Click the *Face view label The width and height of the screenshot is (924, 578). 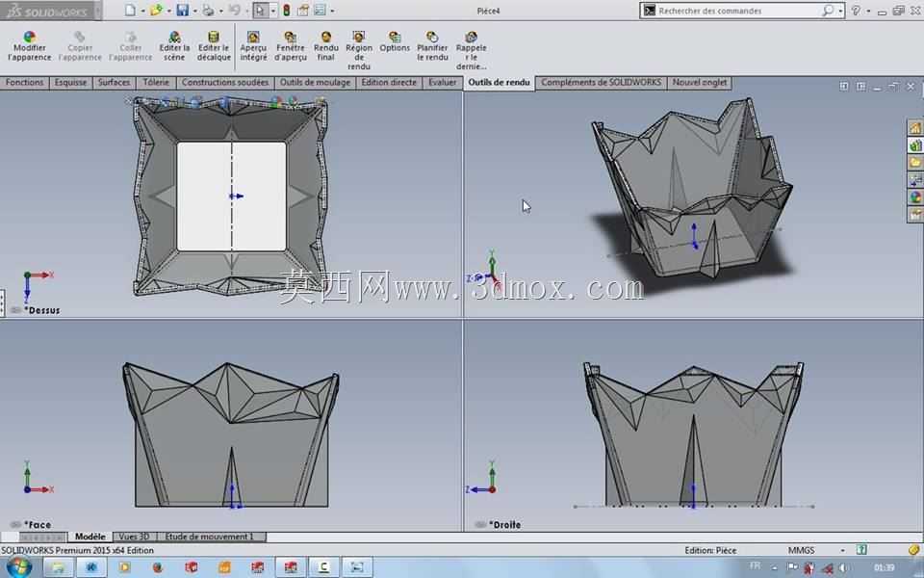click(38, 525)
